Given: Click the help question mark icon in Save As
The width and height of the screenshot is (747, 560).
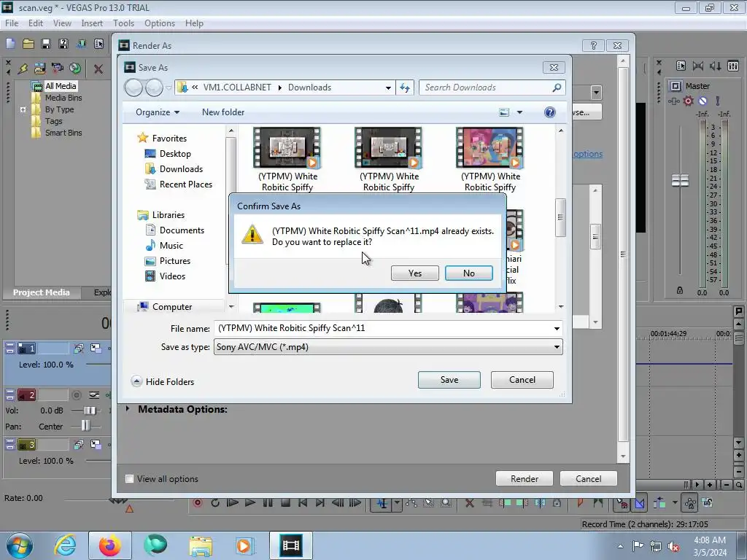Looking at the screenshot, I should coord(550,112).
